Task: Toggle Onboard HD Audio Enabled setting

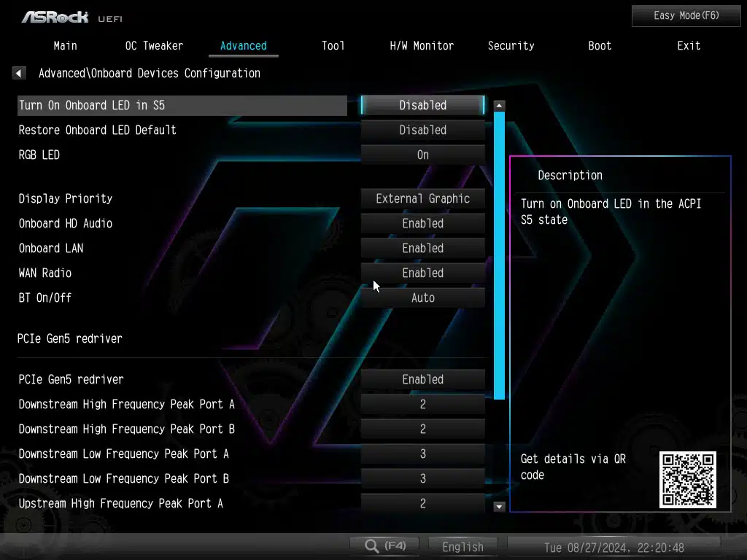Action: point(422,224)
